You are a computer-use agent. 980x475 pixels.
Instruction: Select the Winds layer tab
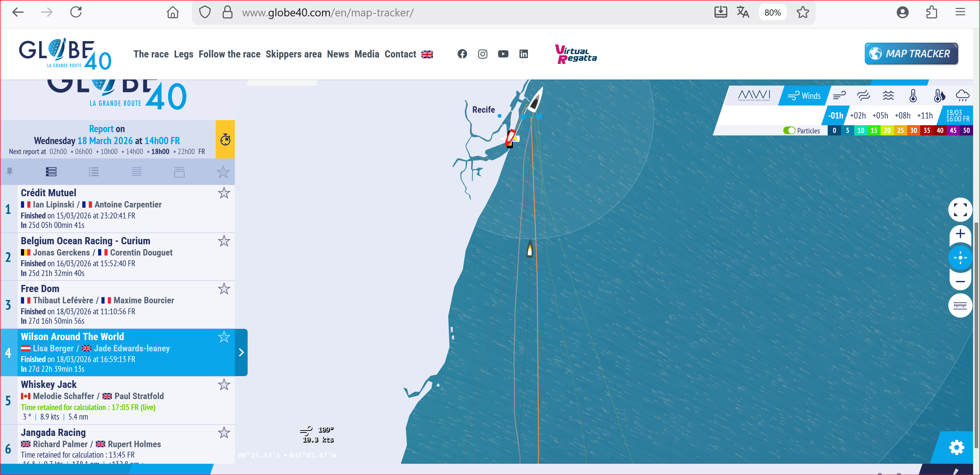pyautogui.click(x=804, y=96)
